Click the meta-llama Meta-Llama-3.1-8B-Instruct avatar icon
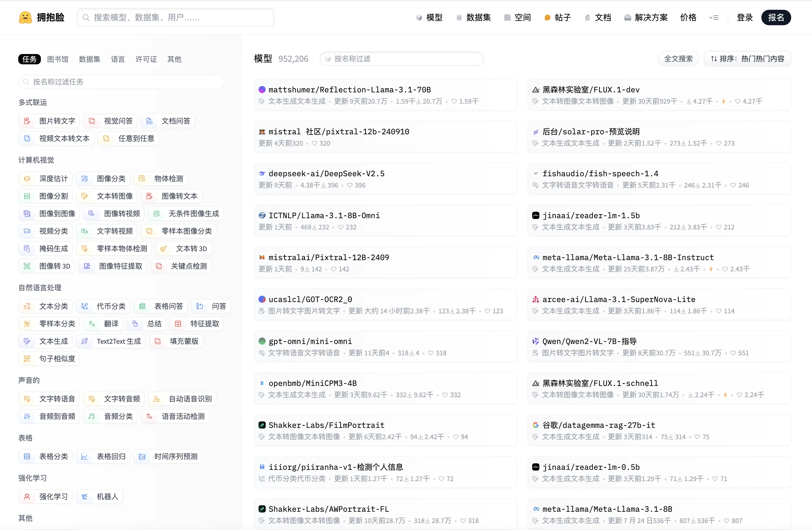Image resolution: width=812 pixels, height=530 pixels. (536, 258)
